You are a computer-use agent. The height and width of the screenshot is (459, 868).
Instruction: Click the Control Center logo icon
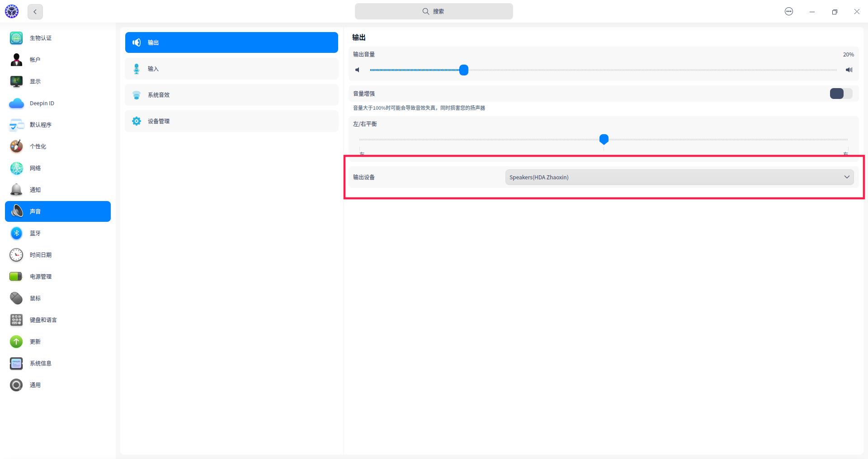(x=12, y=11)
